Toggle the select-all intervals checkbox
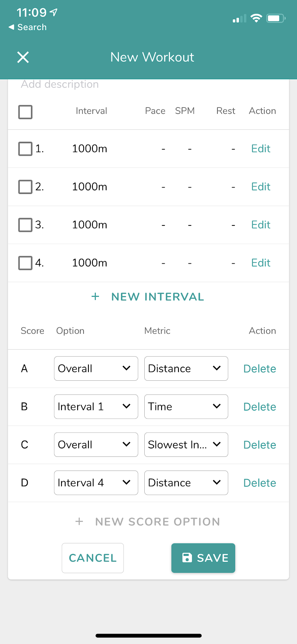The image size is (297, 644). pos(25,112)
